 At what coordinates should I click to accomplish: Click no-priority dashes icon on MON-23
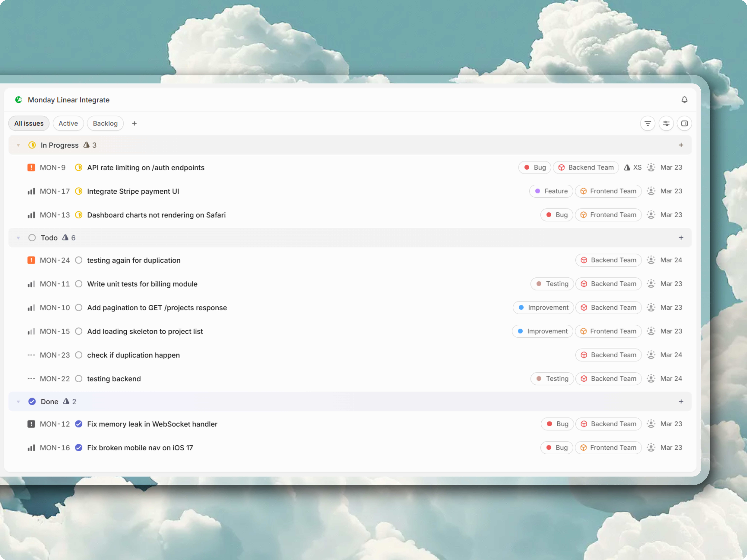click(x=31, y=355)
